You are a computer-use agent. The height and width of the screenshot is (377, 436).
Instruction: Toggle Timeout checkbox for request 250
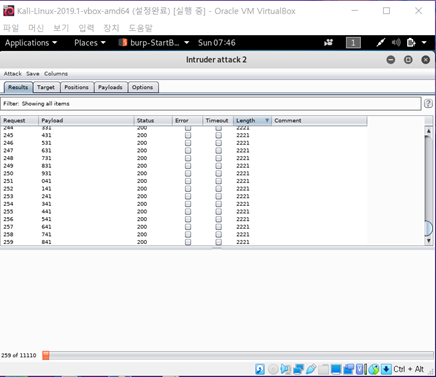tap(218, 174)
